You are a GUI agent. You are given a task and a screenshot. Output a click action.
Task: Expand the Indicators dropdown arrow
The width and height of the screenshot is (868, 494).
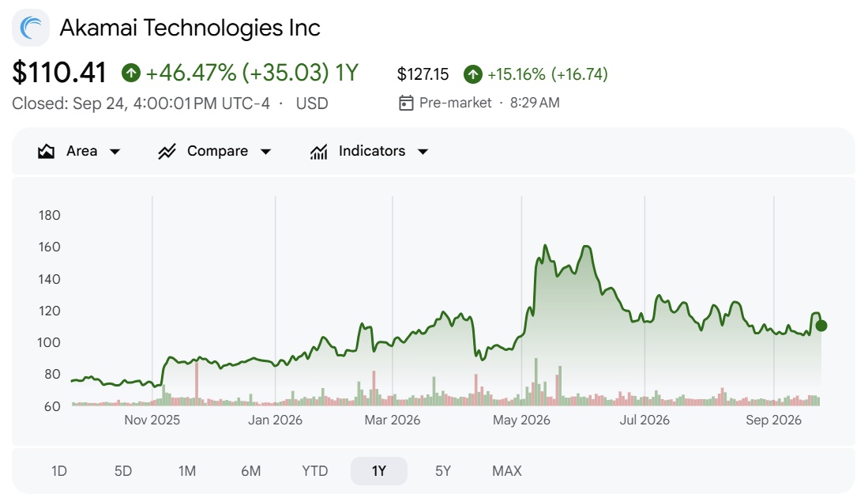click(423, 152)
